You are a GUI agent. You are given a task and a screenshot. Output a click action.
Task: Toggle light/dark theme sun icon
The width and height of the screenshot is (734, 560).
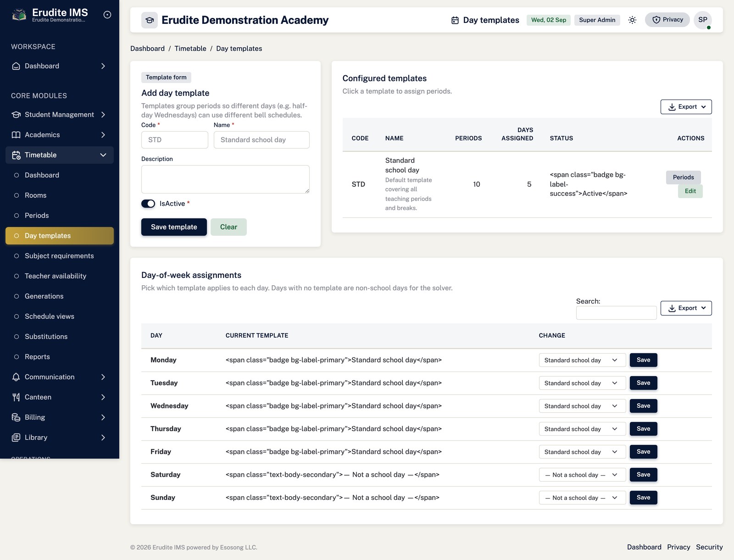[632, 20]
